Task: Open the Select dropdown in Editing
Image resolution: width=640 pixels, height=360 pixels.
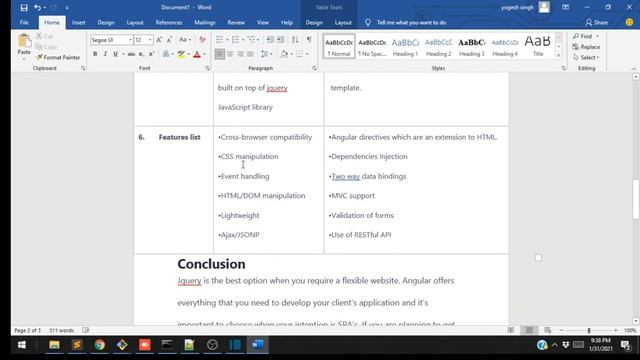Action: pyautogui.click(x=586, y=58)
